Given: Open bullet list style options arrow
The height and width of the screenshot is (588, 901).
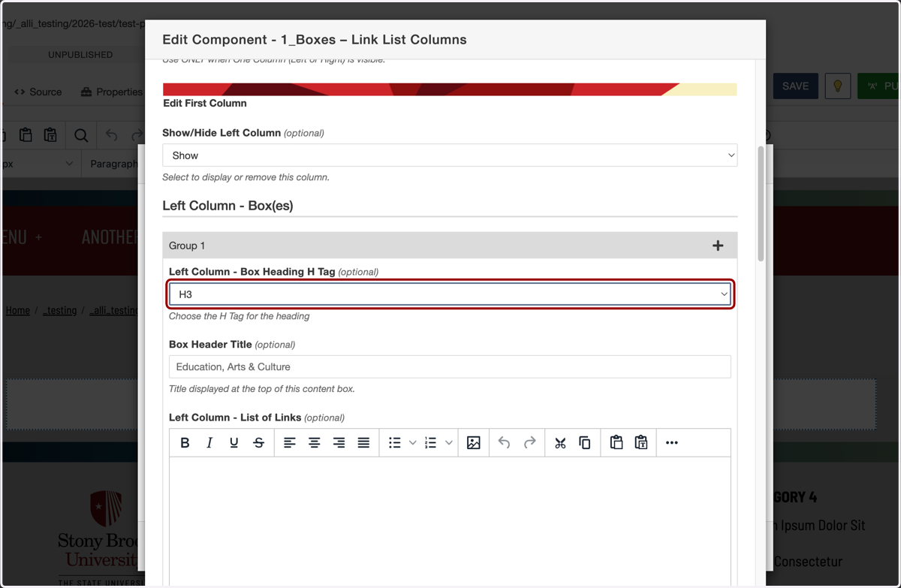Looking at the screenshot, I should 412,443.
